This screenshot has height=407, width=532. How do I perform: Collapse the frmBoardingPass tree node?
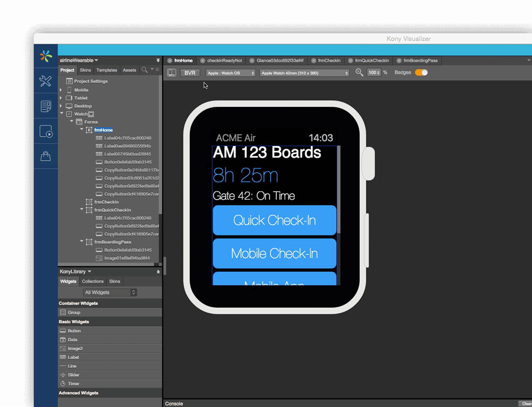click(82, 242)
